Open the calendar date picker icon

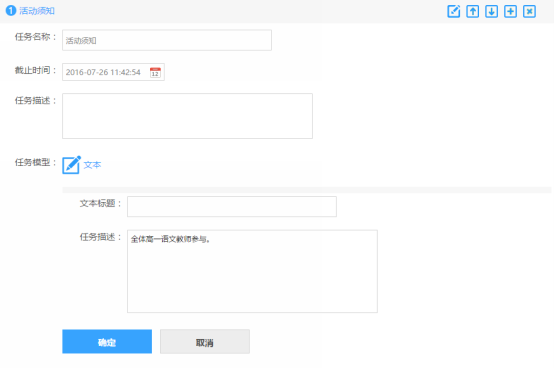pyautogui.click(x=155, y=72)
